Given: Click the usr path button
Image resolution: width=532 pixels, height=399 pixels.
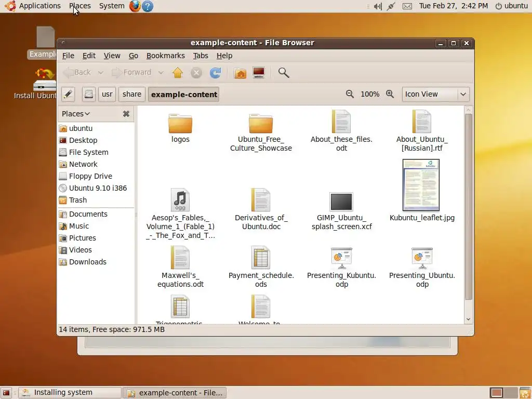Looking at the screenshot, I should tap(107, 95).
